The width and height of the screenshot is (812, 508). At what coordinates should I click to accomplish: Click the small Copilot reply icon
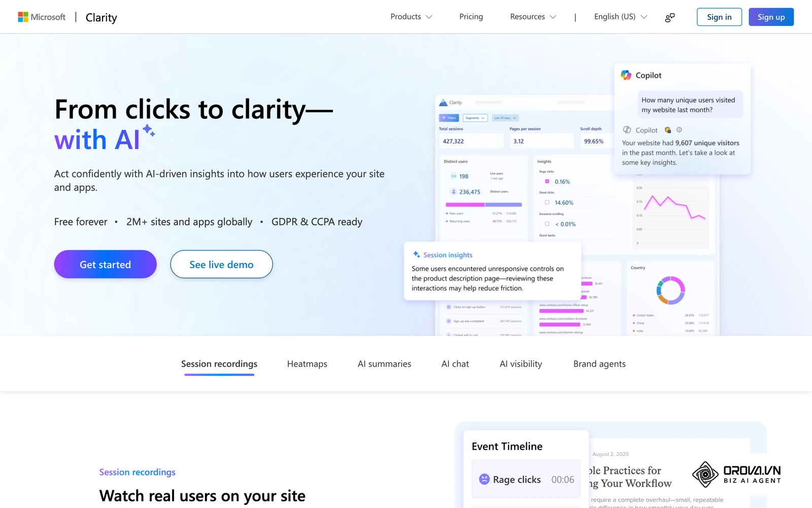click(x=627, y=130)
